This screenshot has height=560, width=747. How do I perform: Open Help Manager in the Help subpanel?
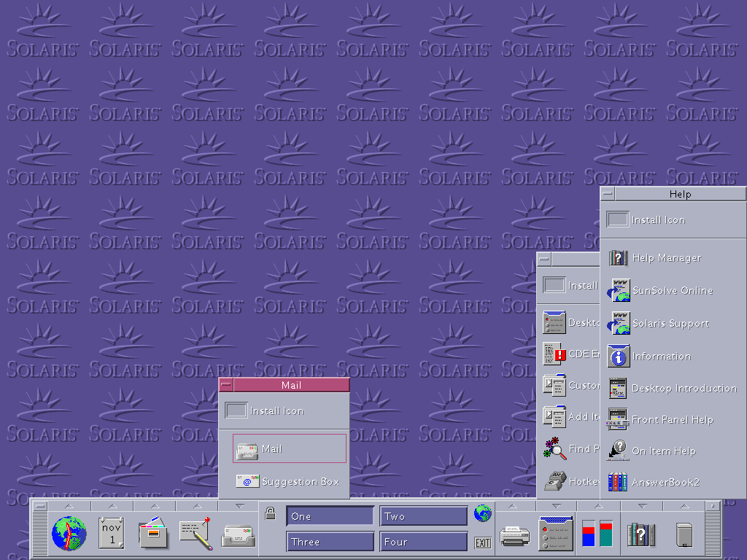(x=655, y=257)
